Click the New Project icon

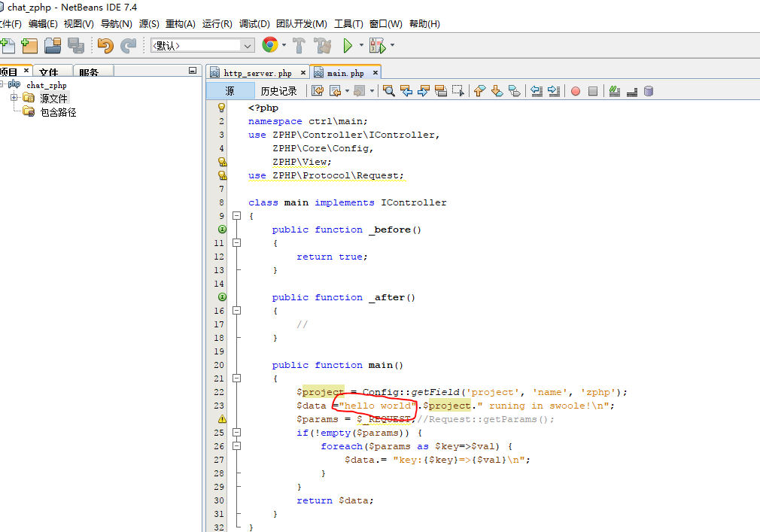coord(29,46)
